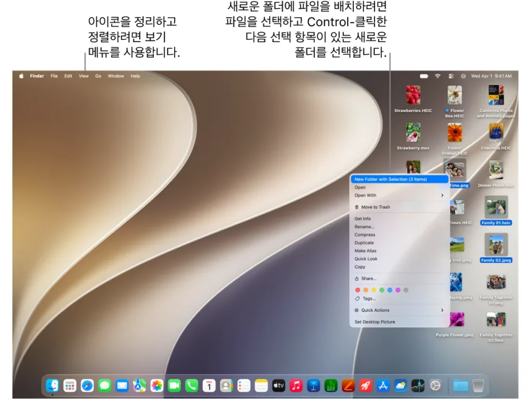
Task: Open Launchpad in the Dock
Action: click(70, 386)
